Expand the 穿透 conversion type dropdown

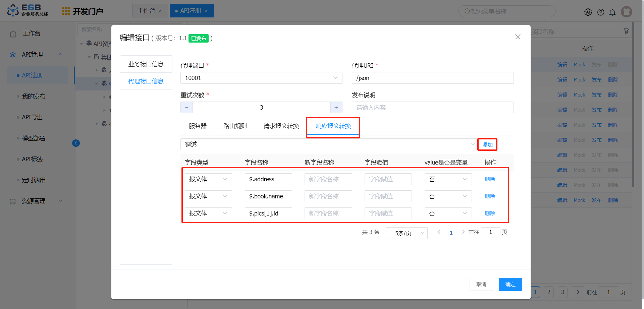pos(328,144)
